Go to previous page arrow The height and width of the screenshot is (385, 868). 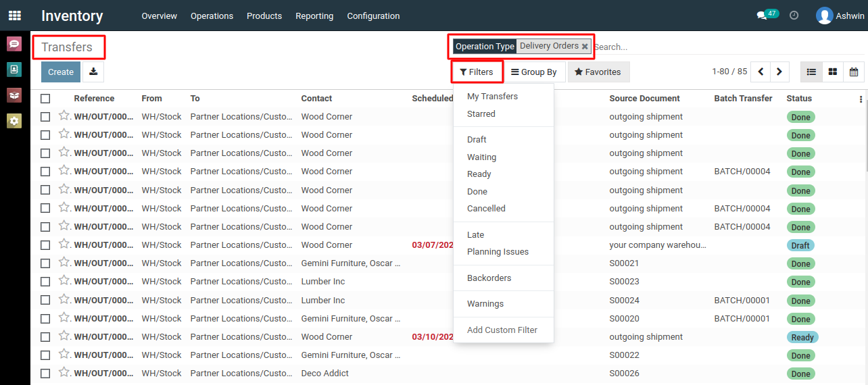761,72
